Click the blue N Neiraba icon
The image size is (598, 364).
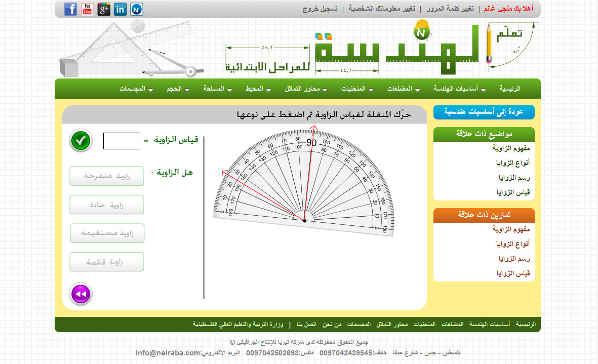pyautogui.click(x=137, y=9)
